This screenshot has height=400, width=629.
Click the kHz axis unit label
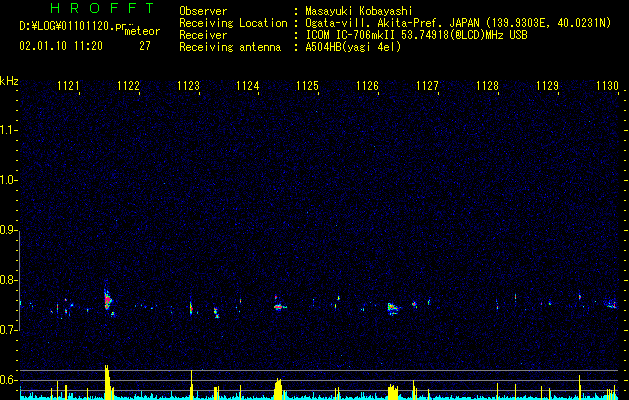tap(9, 81)
